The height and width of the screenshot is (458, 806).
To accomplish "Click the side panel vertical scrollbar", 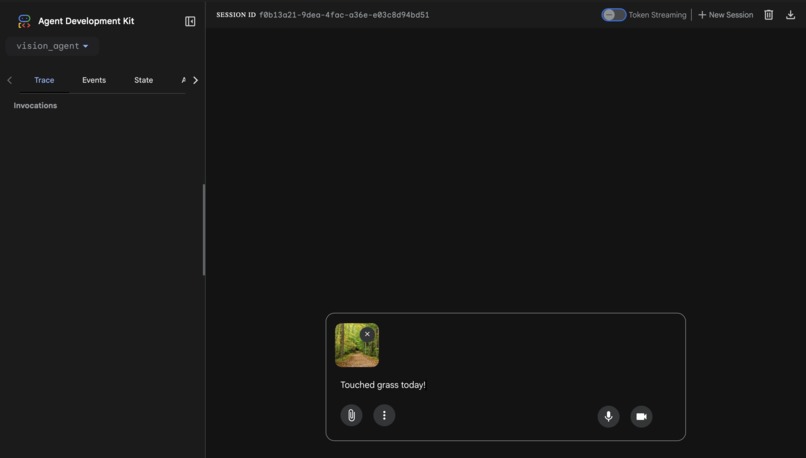I will (x=204, y=230).
